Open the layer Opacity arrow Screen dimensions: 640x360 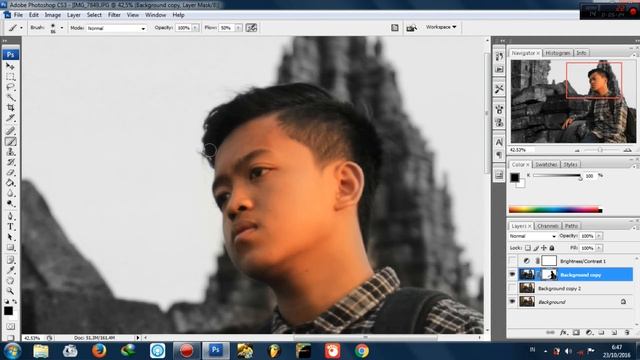pyautogui.click(x=599, y=236)
